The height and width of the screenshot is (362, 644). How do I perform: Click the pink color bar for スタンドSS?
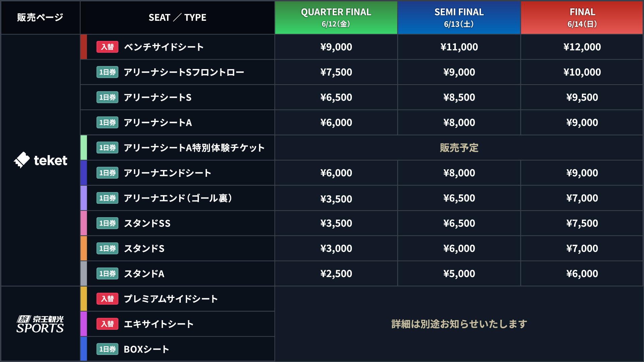84,223
